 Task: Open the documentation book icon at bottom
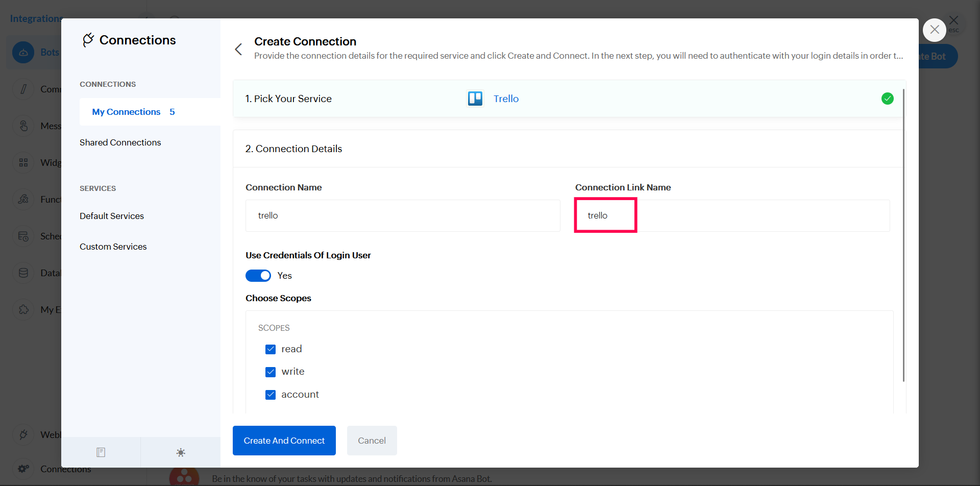[101, 452]
